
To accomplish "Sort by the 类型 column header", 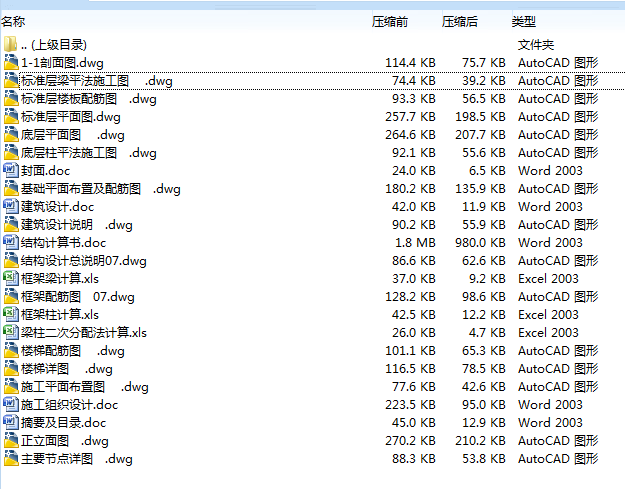I will pos(524,21).
